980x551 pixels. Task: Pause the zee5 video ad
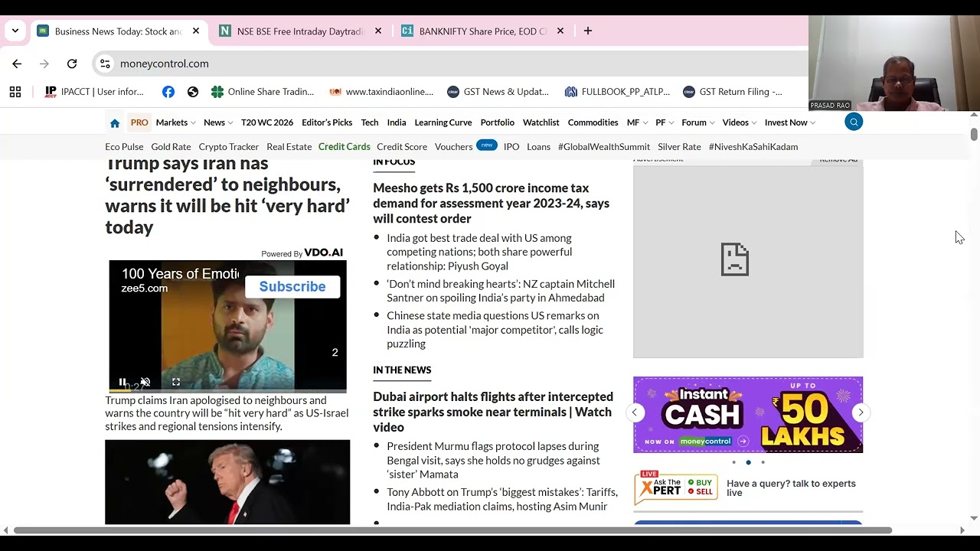122,382
